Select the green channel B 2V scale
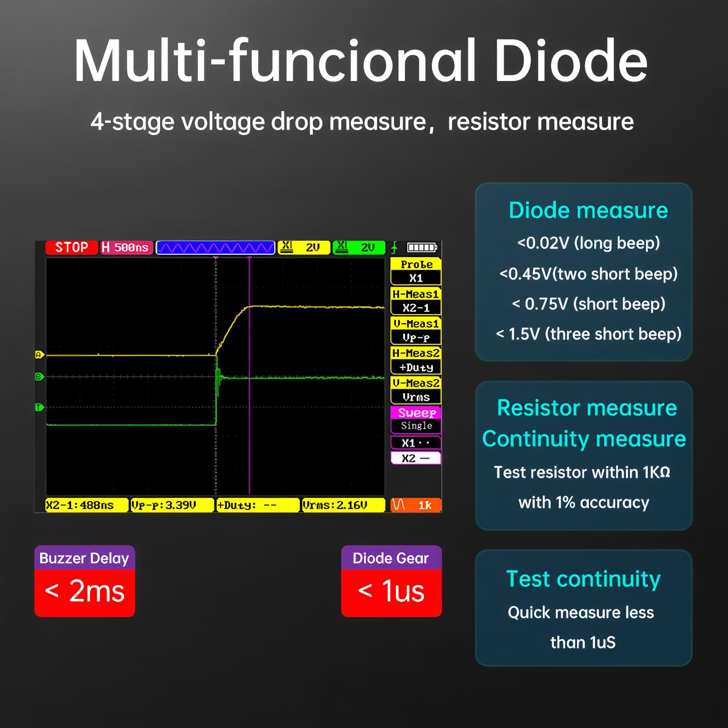This screenshot has width=728, height=728. (x=359, y=248)
